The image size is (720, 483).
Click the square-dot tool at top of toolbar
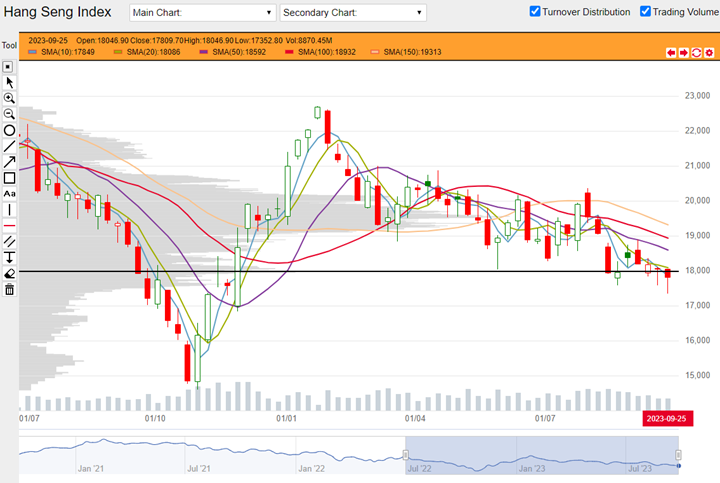[8, 67]
